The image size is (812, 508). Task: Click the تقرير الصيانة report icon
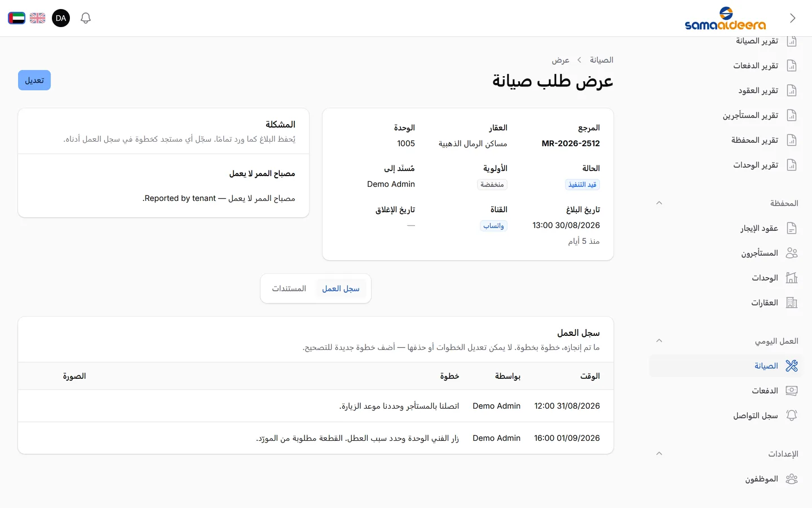point(792,41)
